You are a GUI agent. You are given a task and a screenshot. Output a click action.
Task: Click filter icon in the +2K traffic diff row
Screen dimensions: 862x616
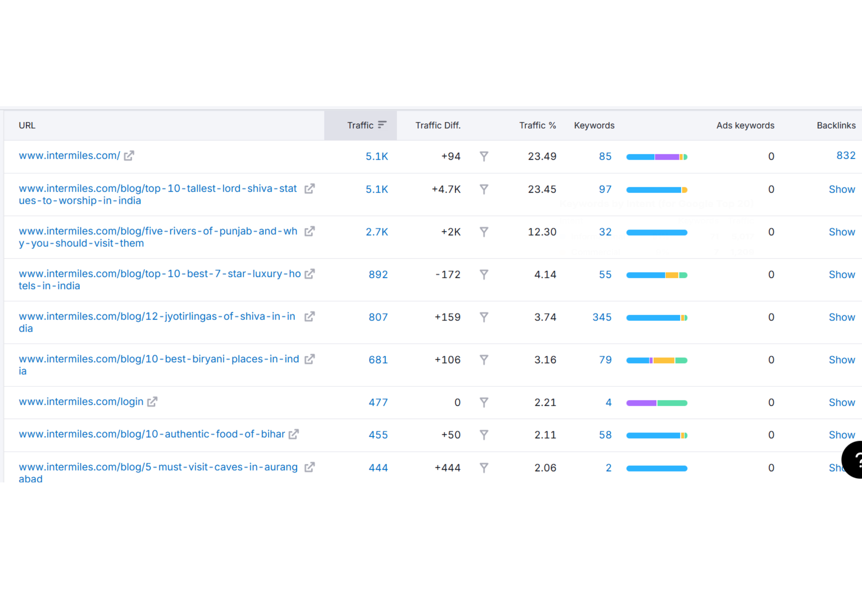[x=484, y=232]
